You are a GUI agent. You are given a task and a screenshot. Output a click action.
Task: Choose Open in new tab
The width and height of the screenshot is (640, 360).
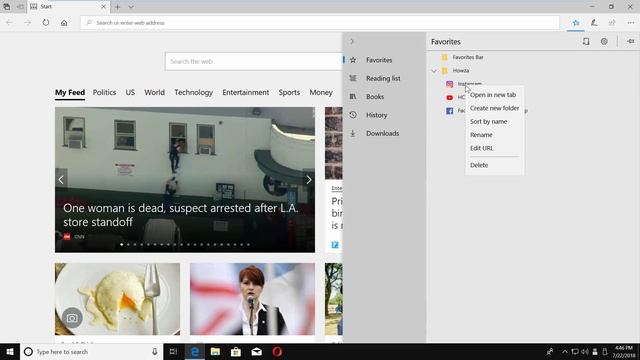494,95
